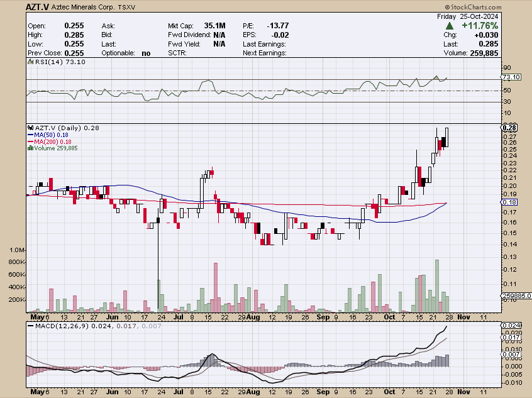Screen dimensions: 532x398
Task: Click the red MA(200) line sample in legend
Action: [x=31, y=142]
